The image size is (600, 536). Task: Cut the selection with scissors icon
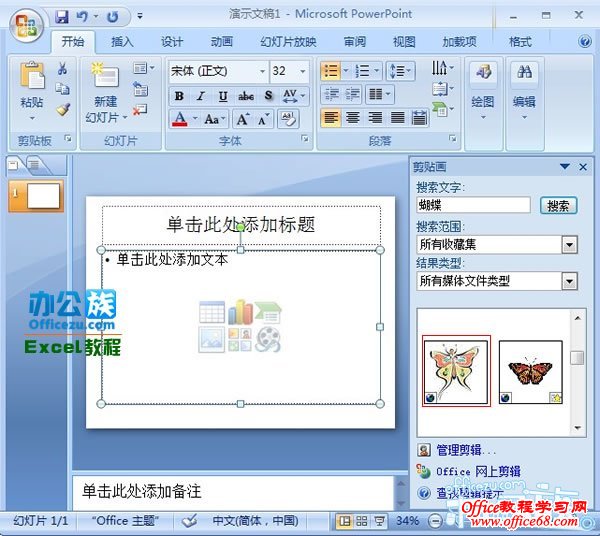pos(62,68)
